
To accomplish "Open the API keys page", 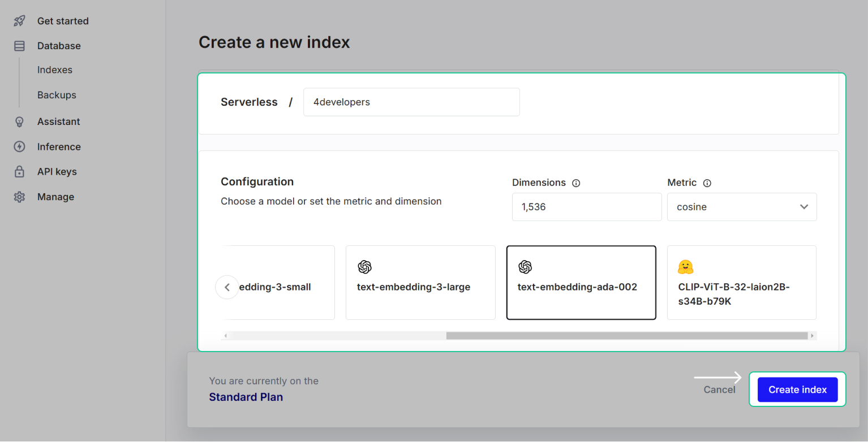I will [57, 171].
